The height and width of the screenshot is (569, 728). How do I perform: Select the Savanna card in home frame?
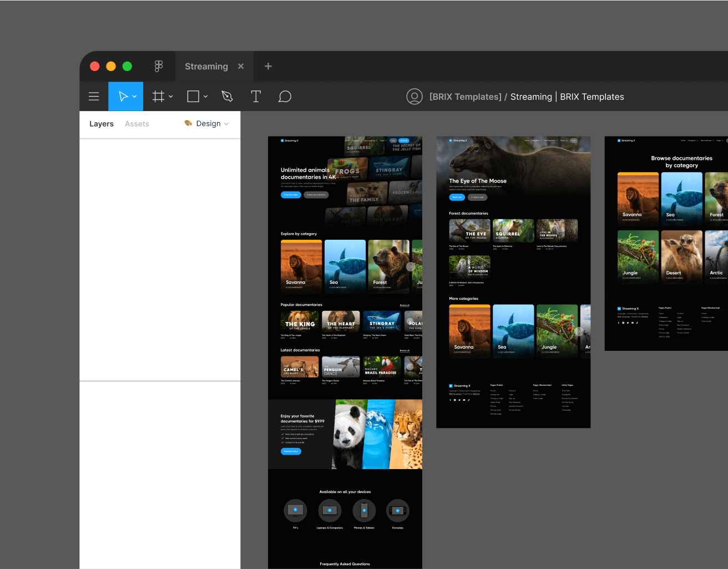pos(301,265)
